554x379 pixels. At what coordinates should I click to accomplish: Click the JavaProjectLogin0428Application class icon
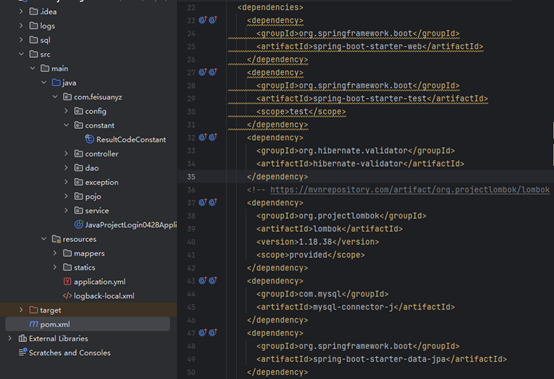pyautogui.click(x=78, y=224)
